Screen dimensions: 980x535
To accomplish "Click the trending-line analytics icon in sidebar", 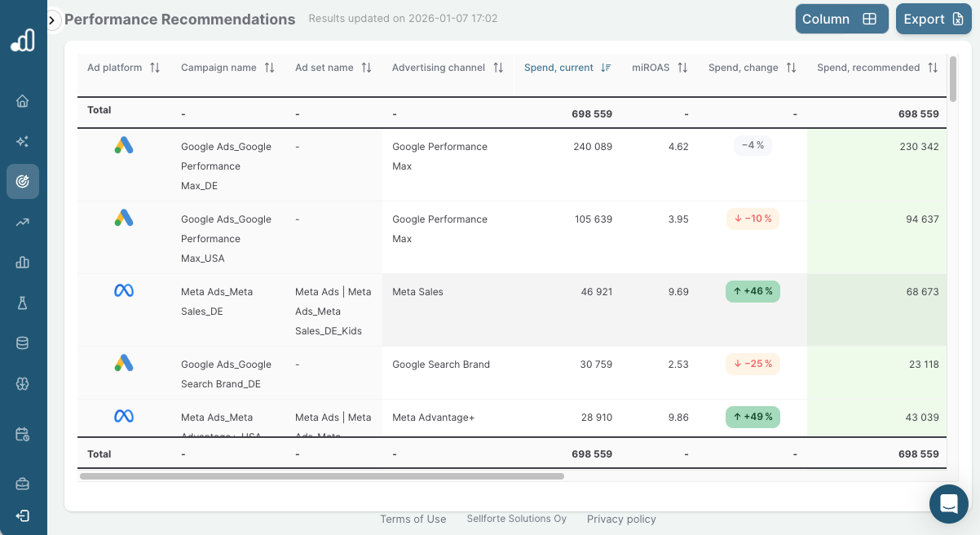I will (22, 222).
